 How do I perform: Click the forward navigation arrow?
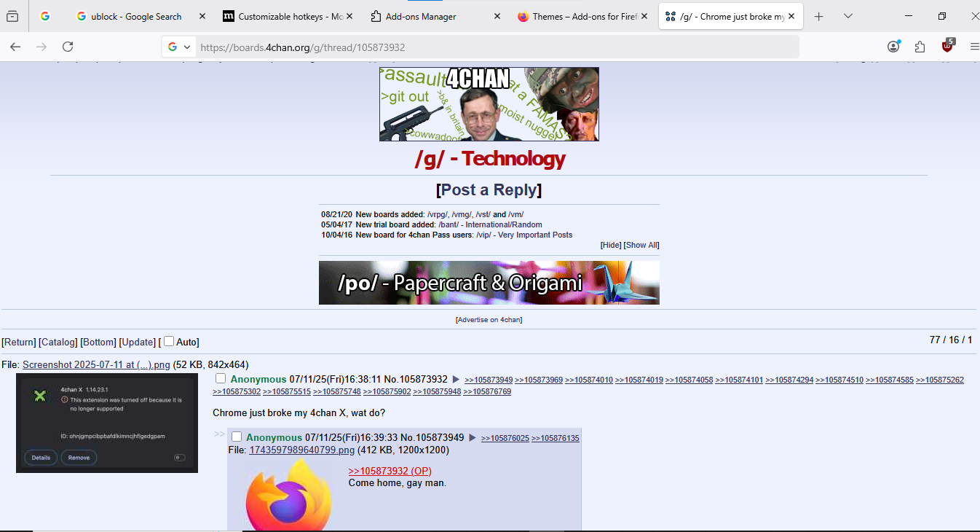[42, 47]
